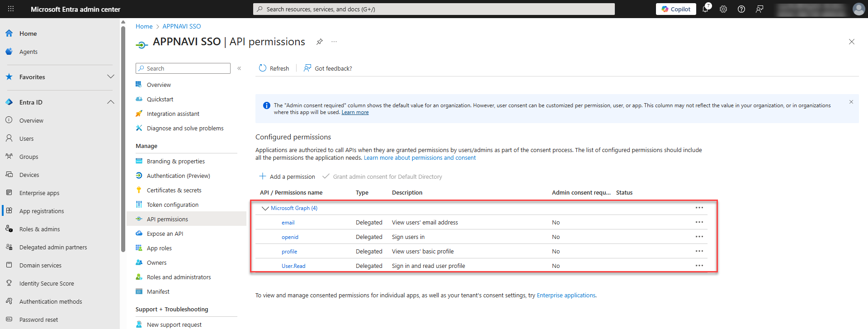Viewport: 868px width, 329px height.
Task: Follow the Learn more link in banner
Action: point(355,112)
